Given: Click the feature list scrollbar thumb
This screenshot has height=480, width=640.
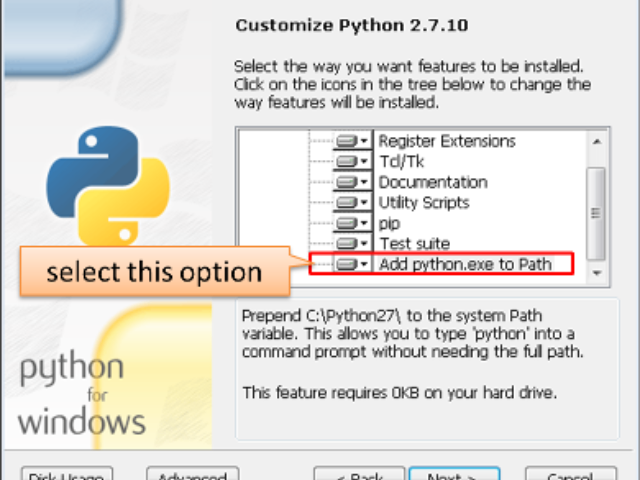Looking at the screenshot, I should pos(596,213).
